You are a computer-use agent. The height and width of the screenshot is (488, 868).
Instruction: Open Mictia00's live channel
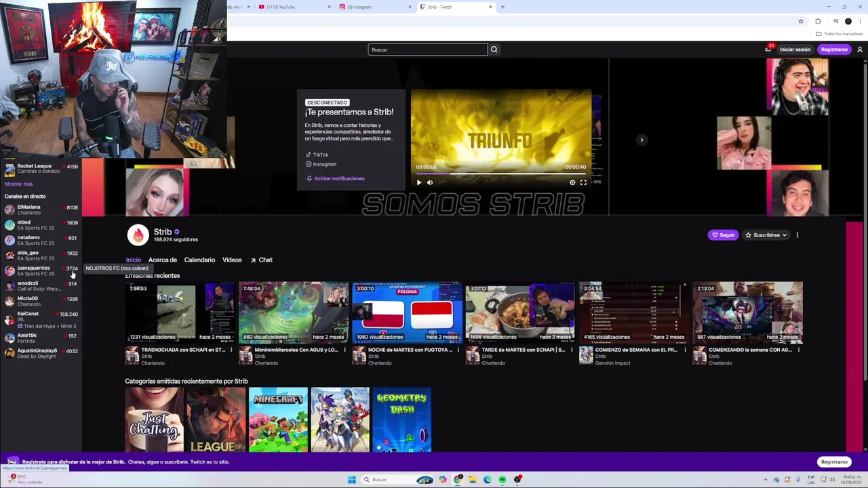coord(41,301)
